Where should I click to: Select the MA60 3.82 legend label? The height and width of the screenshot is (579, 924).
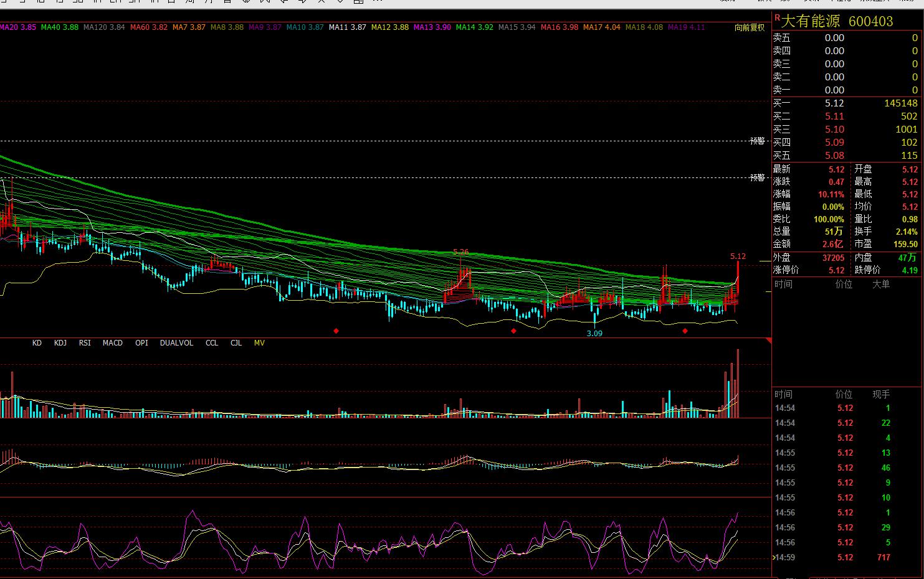click(149, 27)
